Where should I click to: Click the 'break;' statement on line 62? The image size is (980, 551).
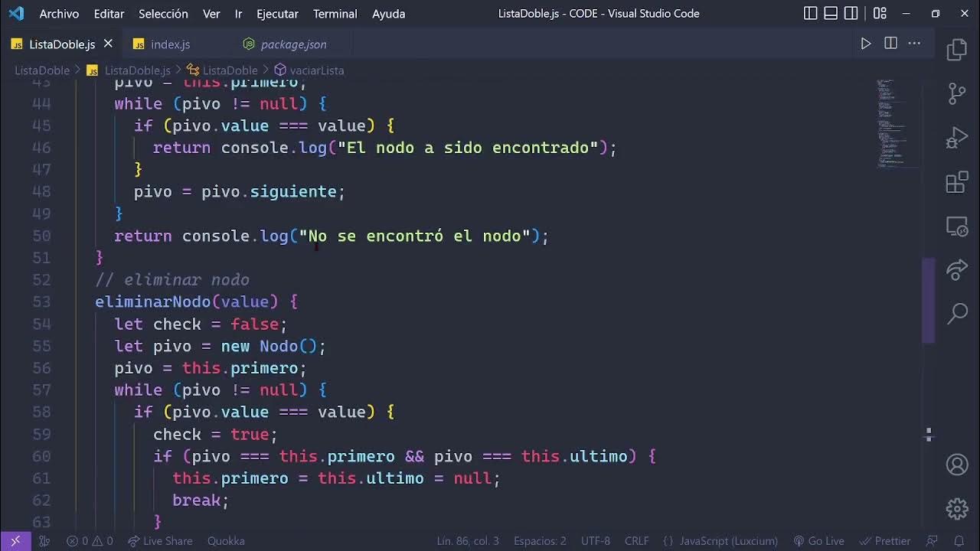tap(201, 500)
